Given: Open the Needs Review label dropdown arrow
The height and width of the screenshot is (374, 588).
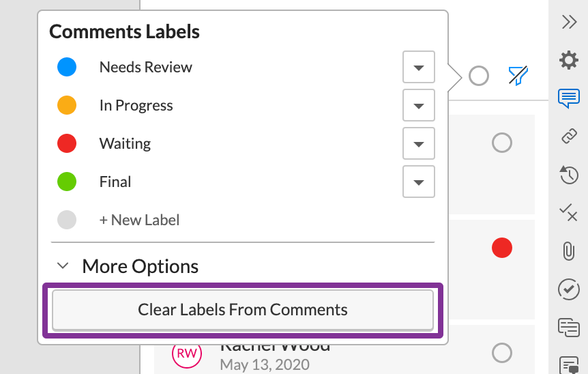Looking at the screenshot, I should pyautogui.click(x=419, y=67).
